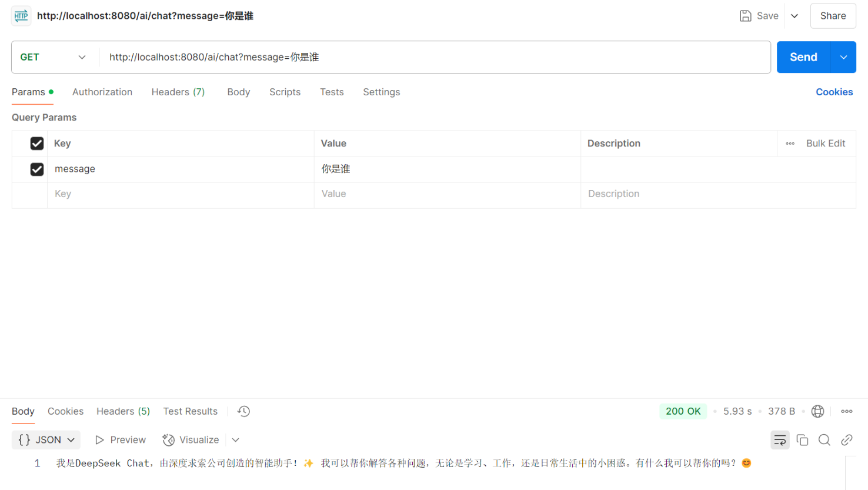Open the JSON format dropdown
The width and height of the screenshot is (868, 490).
pos(46,440)
